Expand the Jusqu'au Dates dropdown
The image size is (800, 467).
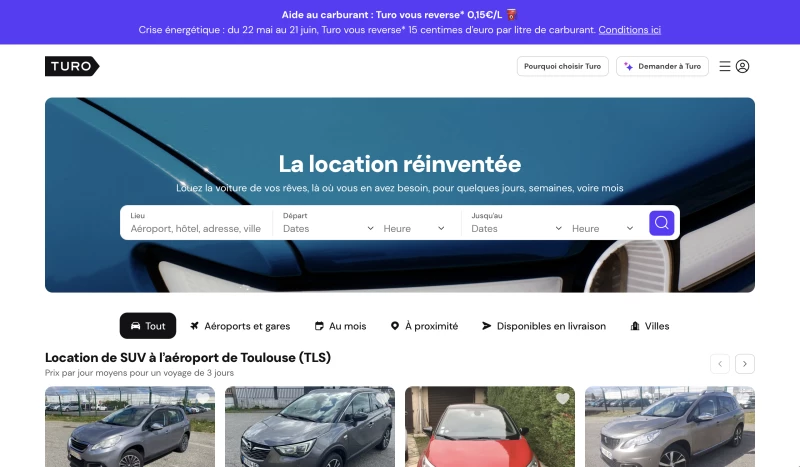point(516,229)
